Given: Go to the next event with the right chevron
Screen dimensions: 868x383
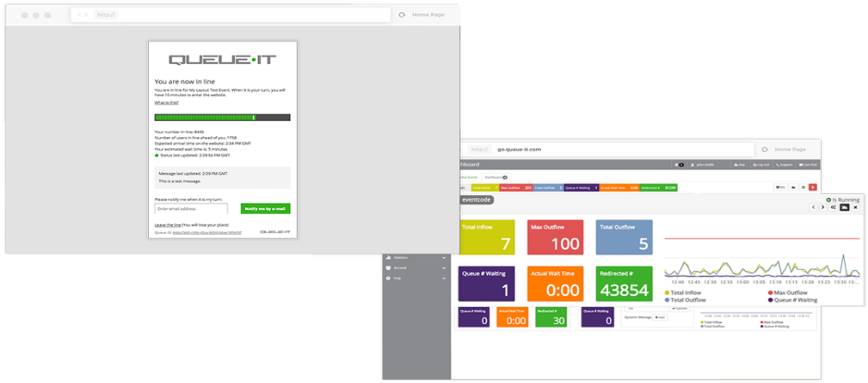Looking at the screenshot, I should point(823,206).
